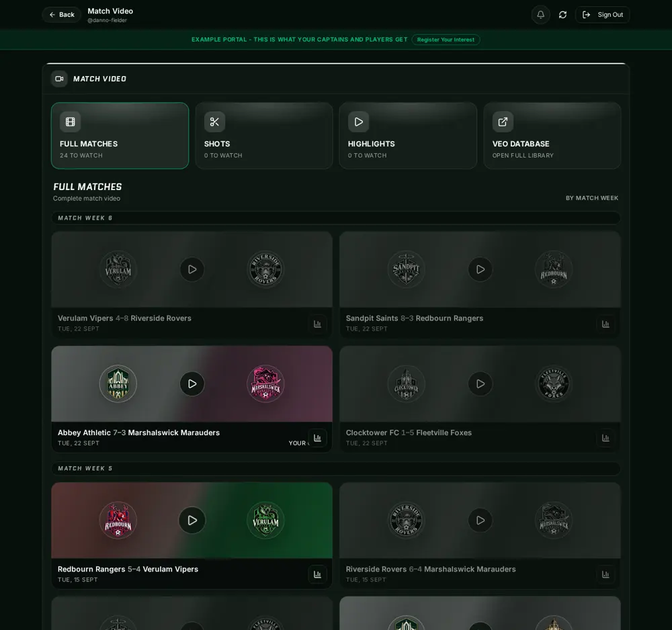Play Sandpit Saints 8–3 Redbourn Rangers video
Viewport: 672px width, 630px height.
click(x=480, y=269)
